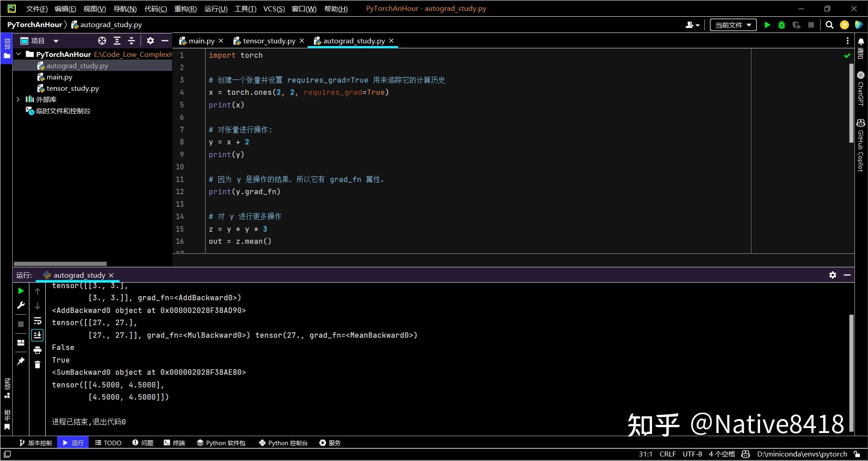Image resolution: width=868 pixels, height=461 pixels.
Task: Switch to the tensor_study.py editor tab
Action: pyautogui.click(x=268, y=41)
